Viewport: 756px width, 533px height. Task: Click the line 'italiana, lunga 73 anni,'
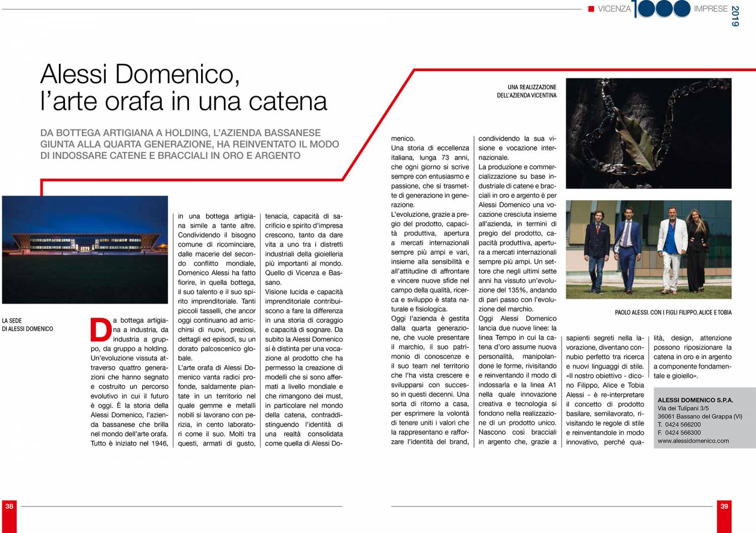[430, 157]
